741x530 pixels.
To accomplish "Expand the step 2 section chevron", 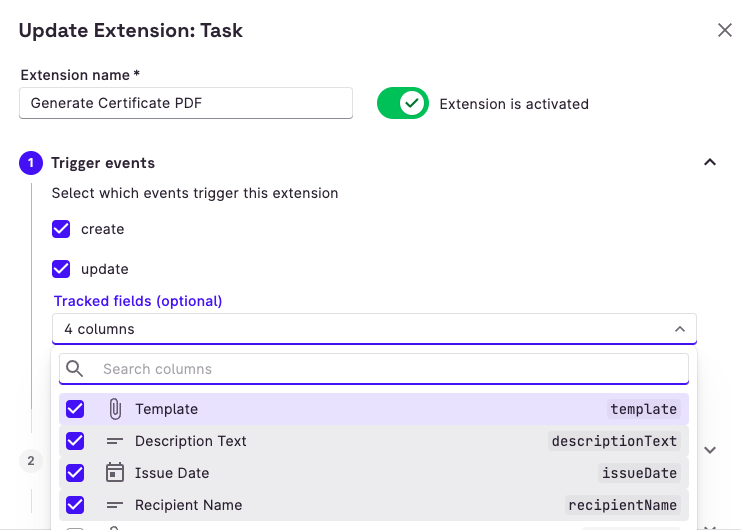I will coord(710,450).
